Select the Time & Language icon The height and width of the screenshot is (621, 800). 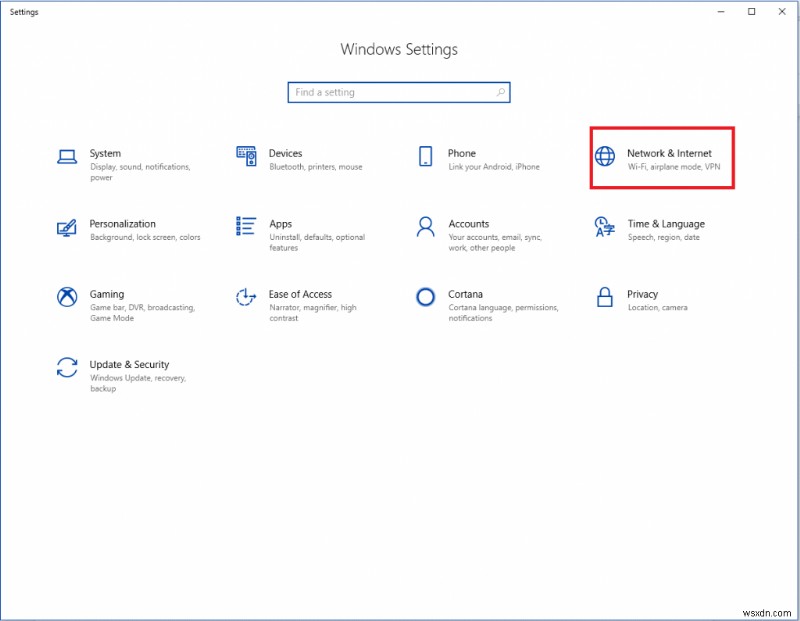point(604,227)
